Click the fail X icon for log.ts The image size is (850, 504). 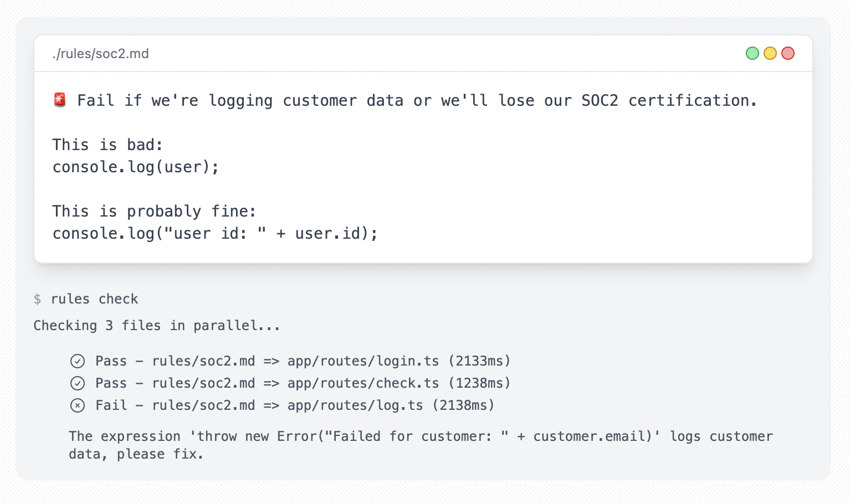[78, 405]
